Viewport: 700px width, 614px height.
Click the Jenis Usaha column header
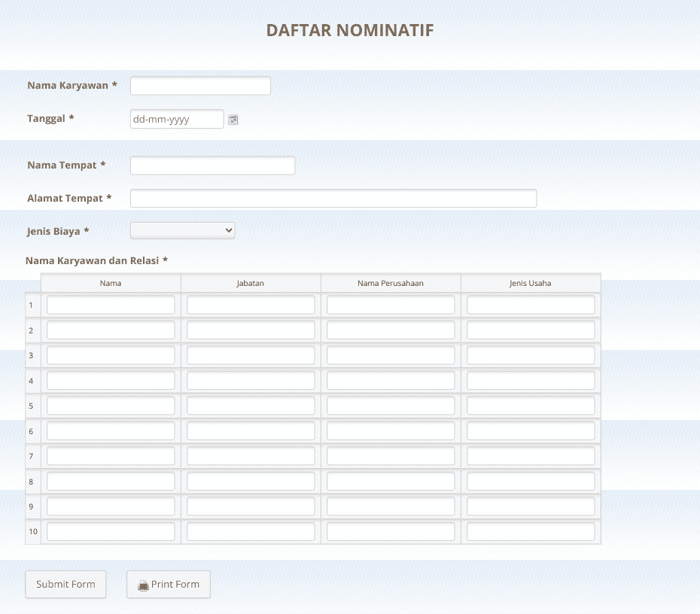coord(530,283)
